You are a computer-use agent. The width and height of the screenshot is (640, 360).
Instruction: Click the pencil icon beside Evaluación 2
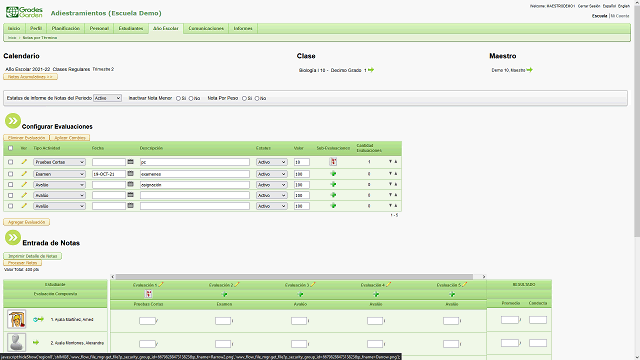237,284
